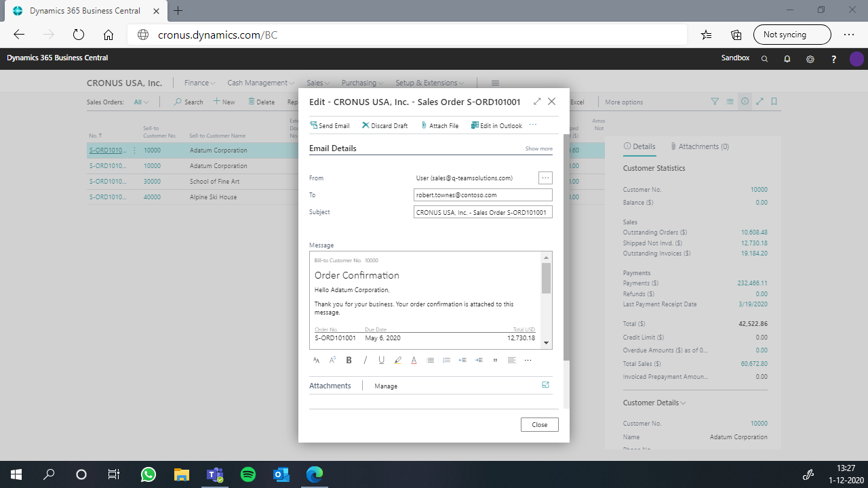Click Show more in Email Details
Screen dimensions: 868x488
tap(538, 148)
